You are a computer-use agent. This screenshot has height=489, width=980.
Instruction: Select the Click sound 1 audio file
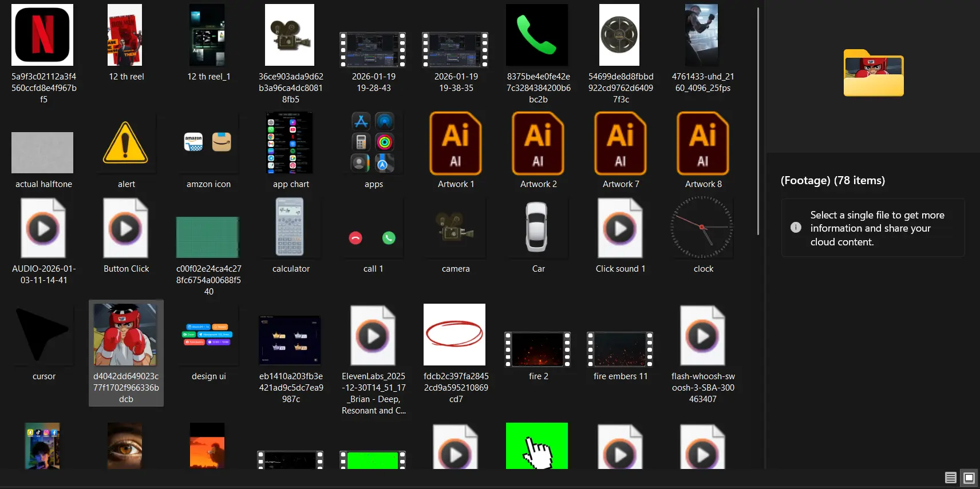[620, 229]
